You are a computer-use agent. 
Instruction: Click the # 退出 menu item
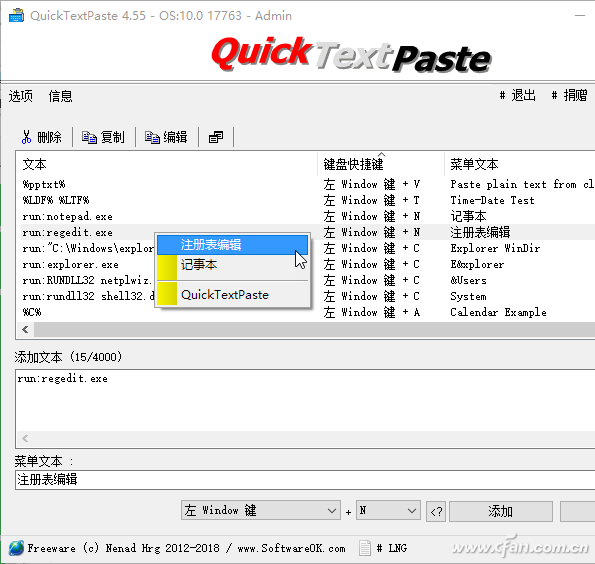tap(518, 95)
